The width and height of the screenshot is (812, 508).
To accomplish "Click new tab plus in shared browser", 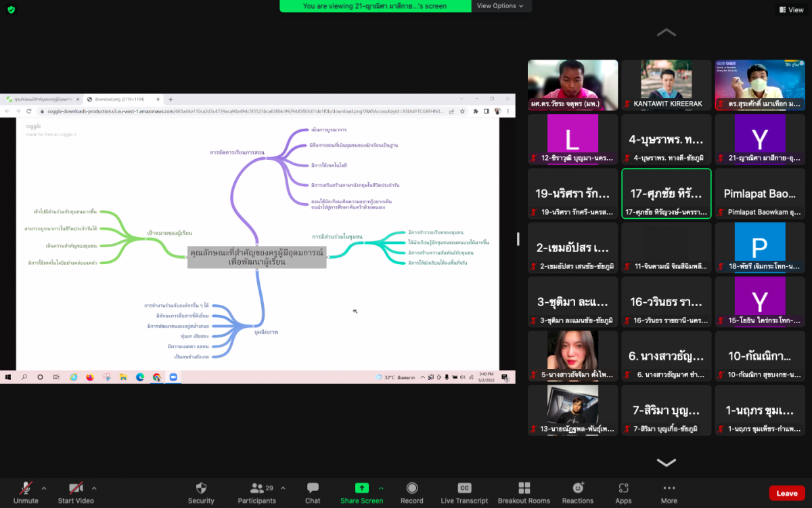I will click(171, 99).
